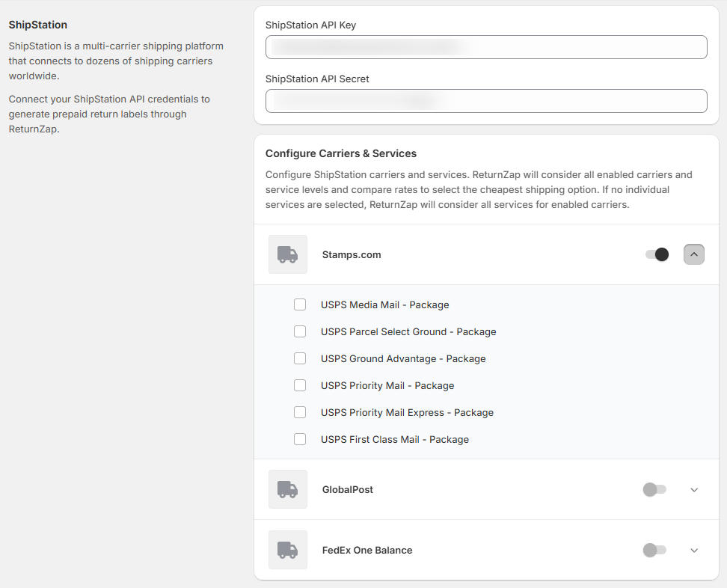Click the GlobalPost carrier name
The height and width of the screenshot is (588, 727).
click(x=348, y=489)
